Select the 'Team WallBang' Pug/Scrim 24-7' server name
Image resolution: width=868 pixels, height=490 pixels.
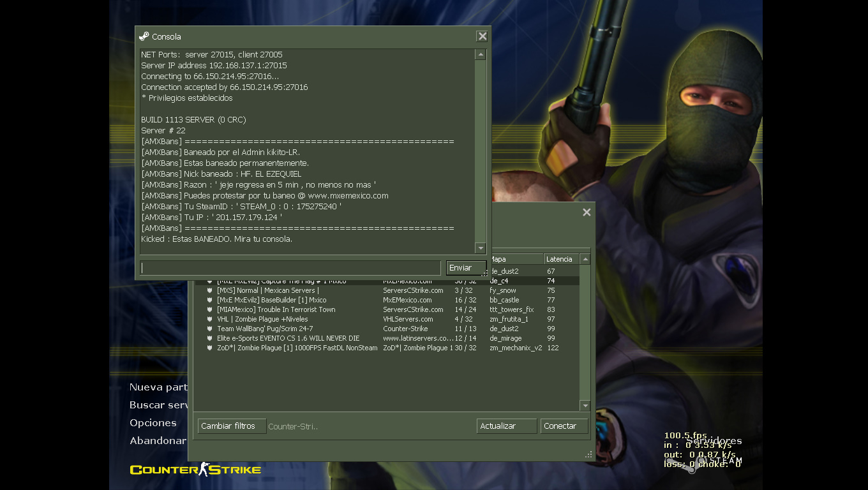tap(265, 329)
